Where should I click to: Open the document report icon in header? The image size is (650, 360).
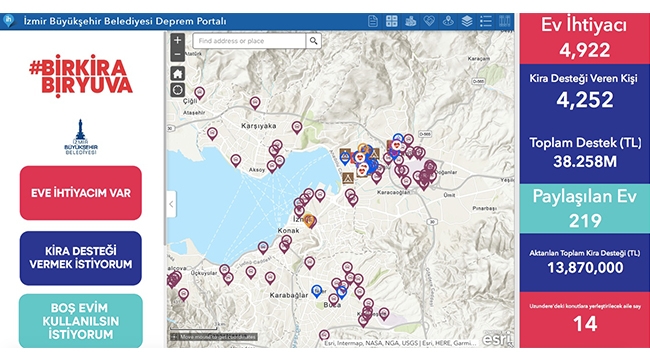pos(373,21)
